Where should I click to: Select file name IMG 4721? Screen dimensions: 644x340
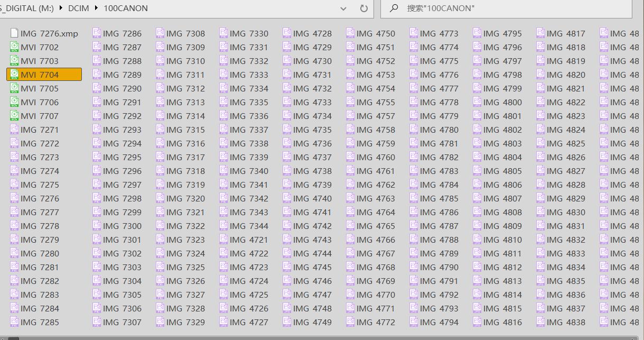coord(249,240)
